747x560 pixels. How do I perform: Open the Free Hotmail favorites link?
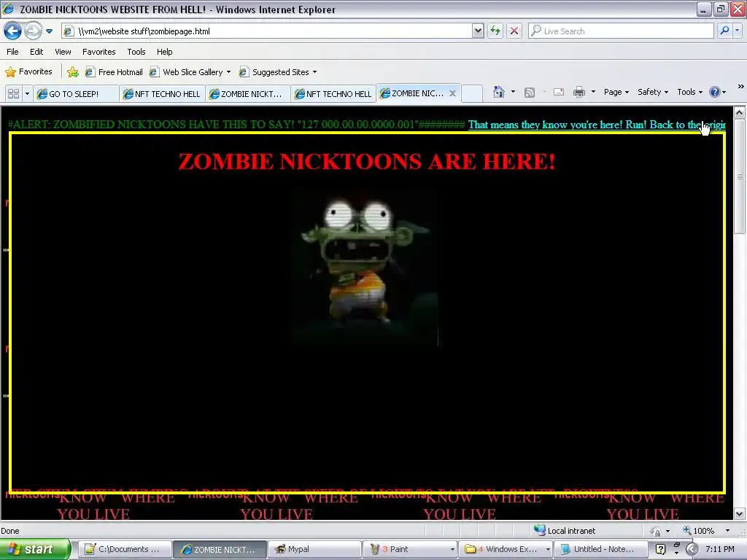pos(114,72)
